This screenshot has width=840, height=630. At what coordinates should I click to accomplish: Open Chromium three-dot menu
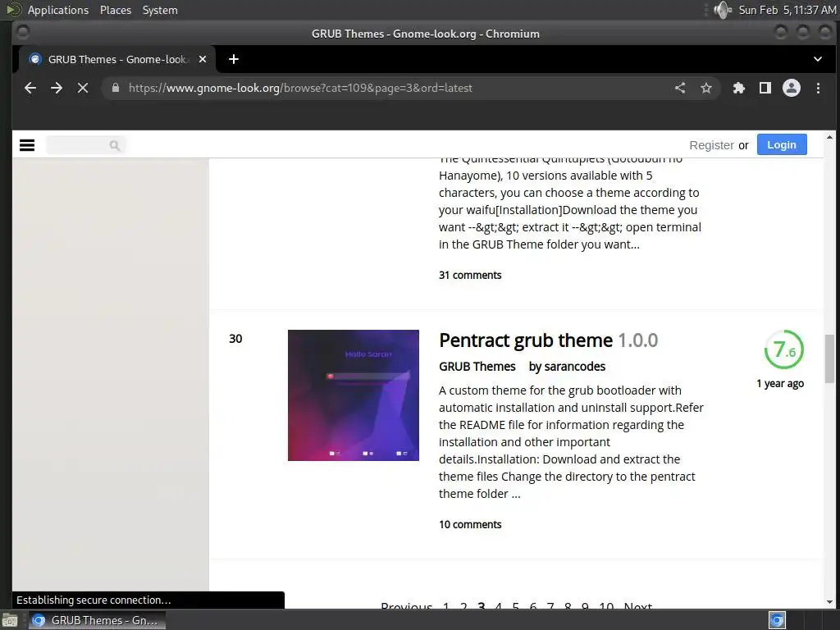point(818,88)
